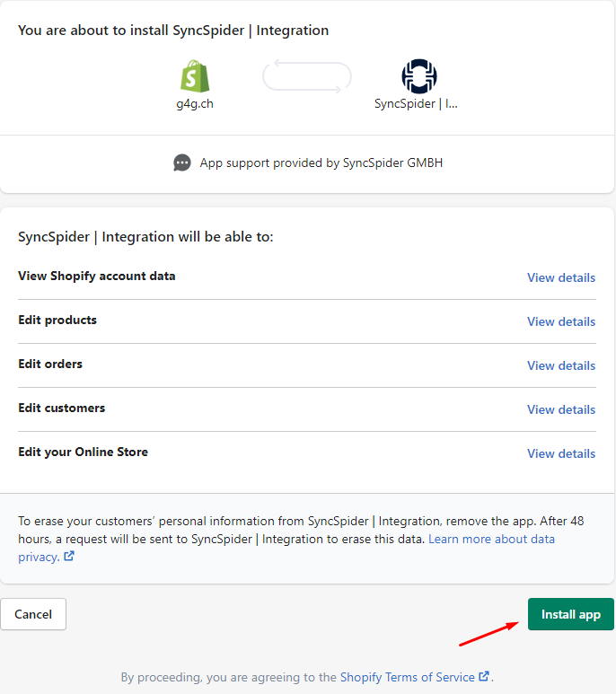The image size is (616, 694).
Task: Click the truncated SyncSpider | I... label
Action: (416, 103)
